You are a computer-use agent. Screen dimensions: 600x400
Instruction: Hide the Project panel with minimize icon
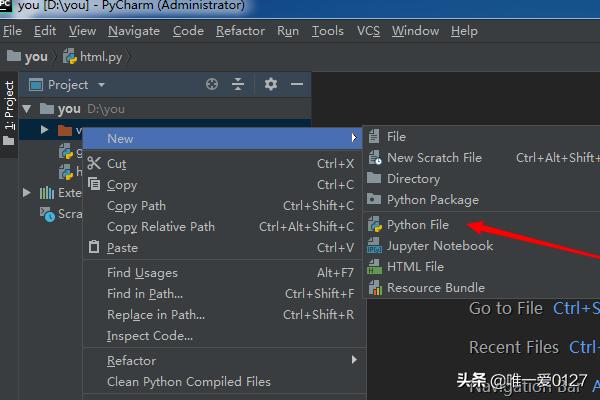point(296,85)
